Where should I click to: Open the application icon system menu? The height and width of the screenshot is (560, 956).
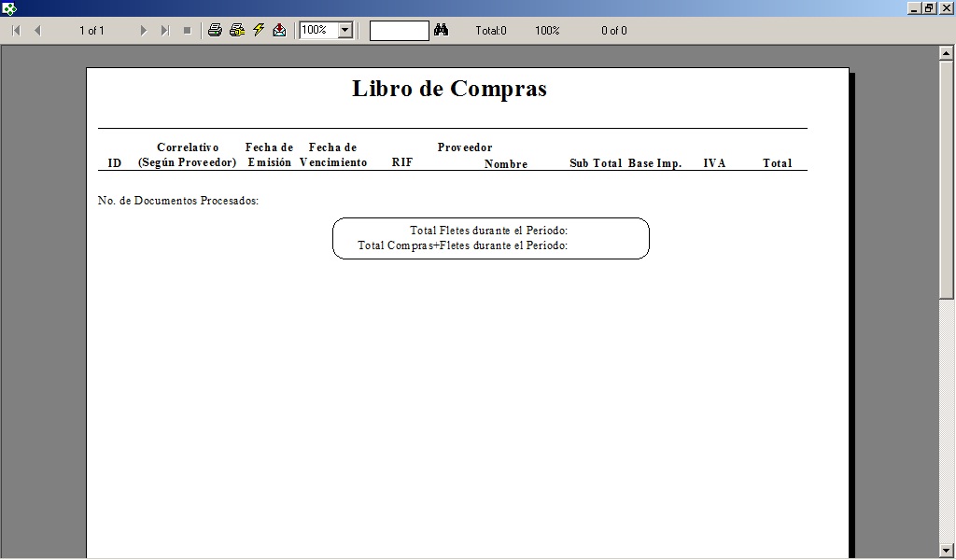(9, 8)
